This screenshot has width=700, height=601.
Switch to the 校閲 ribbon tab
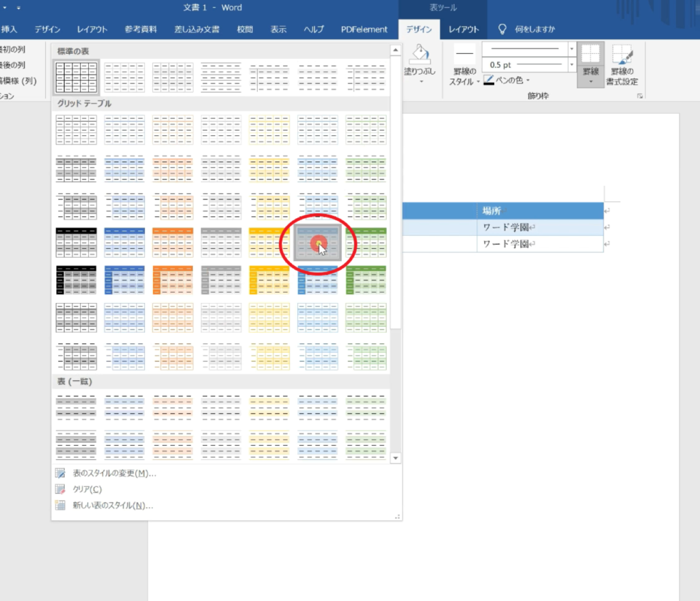(x=245, y=29)
